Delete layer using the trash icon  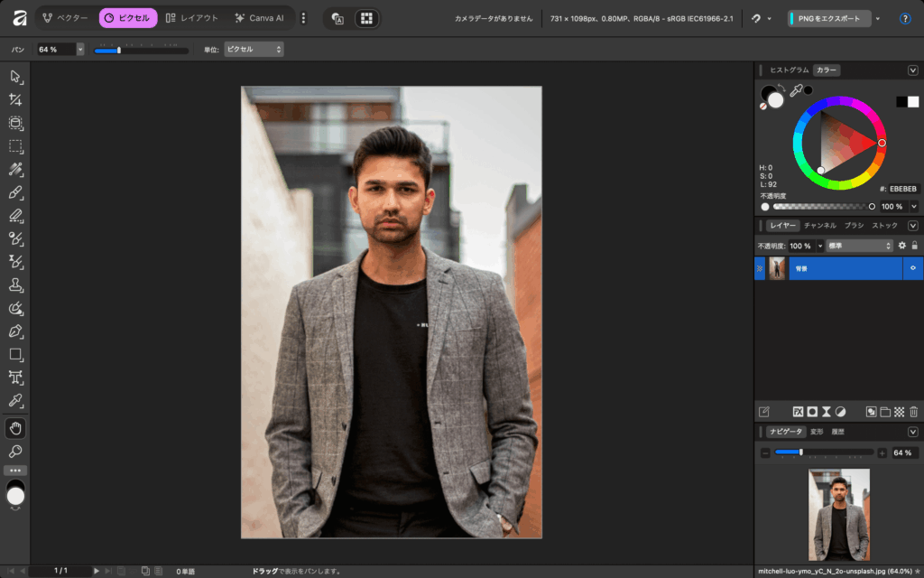[x=913, y=412]
